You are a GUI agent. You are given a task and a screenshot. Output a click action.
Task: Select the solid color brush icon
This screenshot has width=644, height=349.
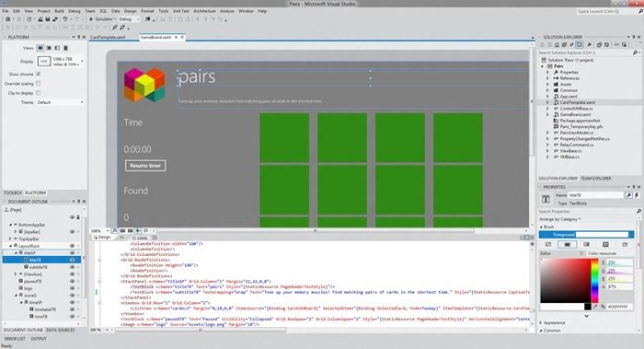coord(568,245)
